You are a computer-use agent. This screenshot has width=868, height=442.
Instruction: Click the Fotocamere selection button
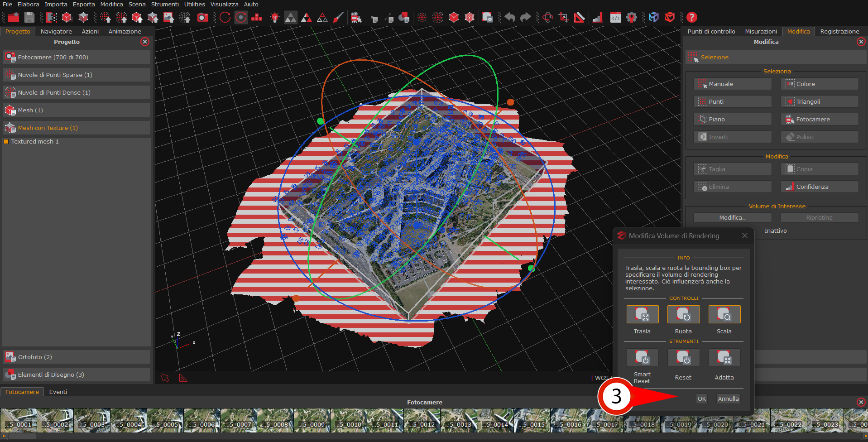[x=820, y=120]
